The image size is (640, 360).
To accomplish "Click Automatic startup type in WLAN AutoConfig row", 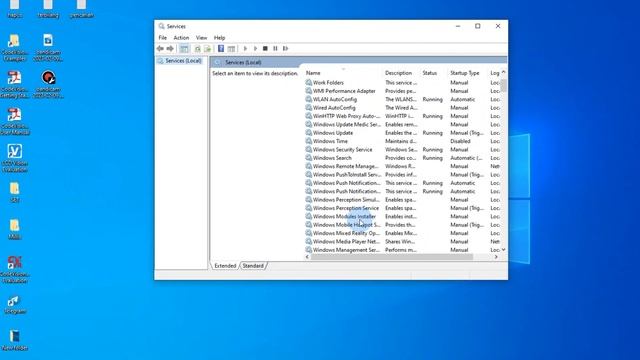I will click(462, 99).
